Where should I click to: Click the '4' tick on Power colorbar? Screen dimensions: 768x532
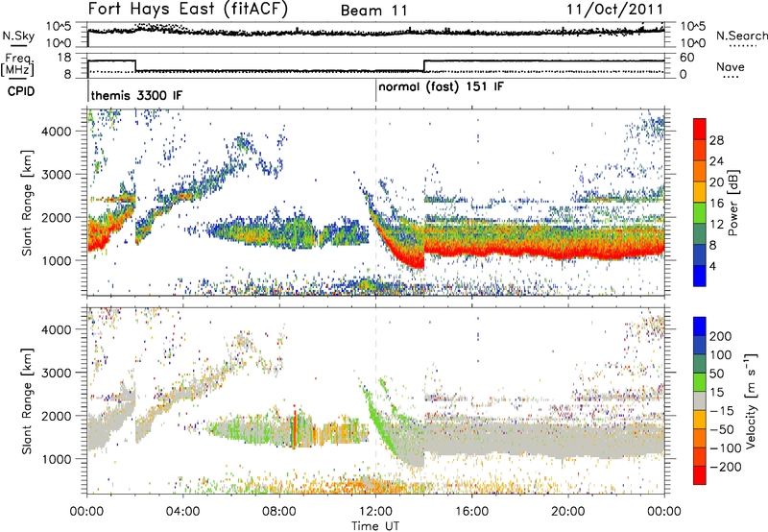pos(712,266)
